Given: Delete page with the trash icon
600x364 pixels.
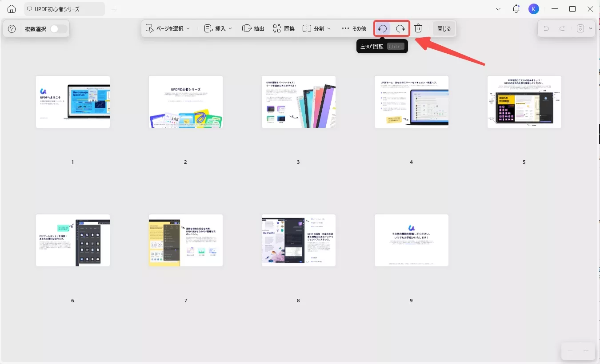Looking at the screenshot, I should 418,28.
